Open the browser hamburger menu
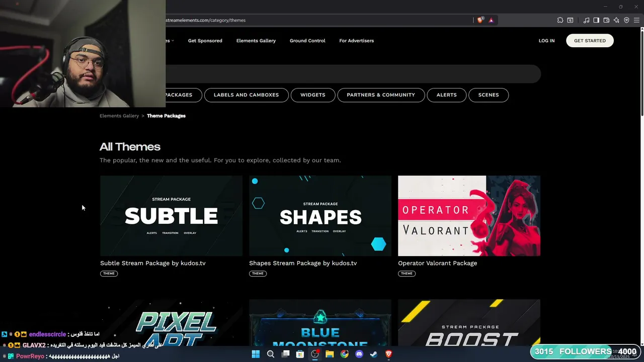644x362 pixels. click(x=636, y=20)
